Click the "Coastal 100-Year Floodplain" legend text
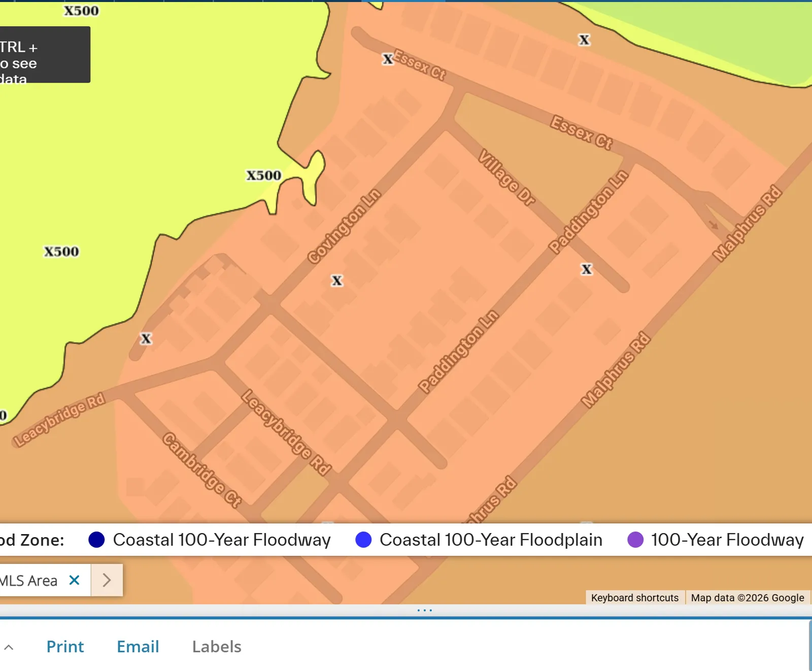The width and height of the screenshot is (812, 671). [x=491, y=540]
